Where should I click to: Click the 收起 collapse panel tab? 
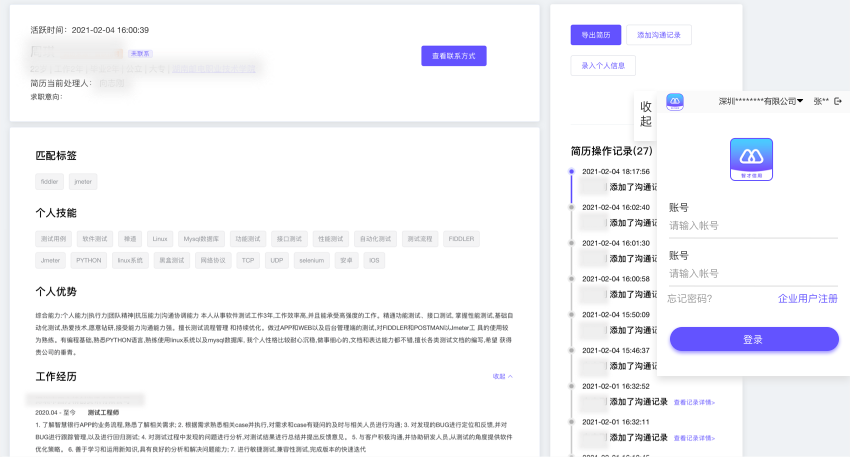(x=646, y=113)
